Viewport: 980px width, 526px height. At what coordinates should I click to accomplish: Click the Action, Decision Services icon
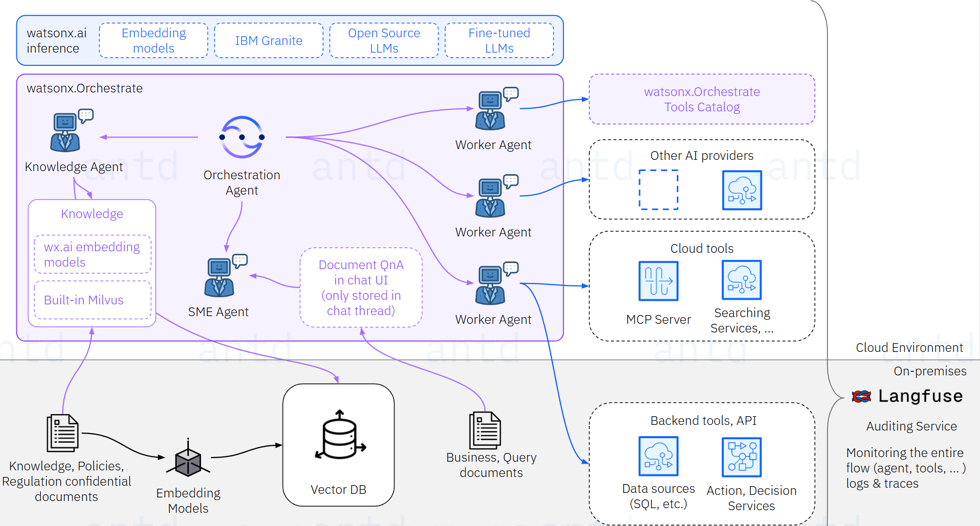click(x=741, y=457)
